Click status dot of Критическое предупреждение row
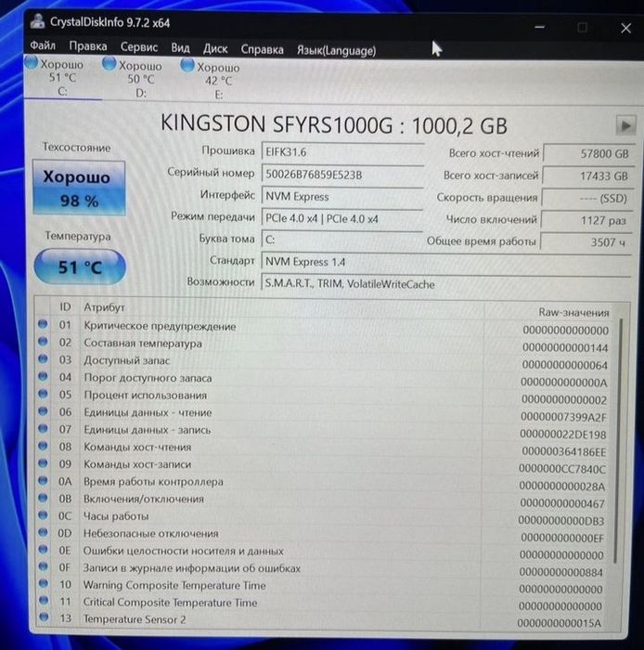The image size is (644, 650). pos(43,324)
